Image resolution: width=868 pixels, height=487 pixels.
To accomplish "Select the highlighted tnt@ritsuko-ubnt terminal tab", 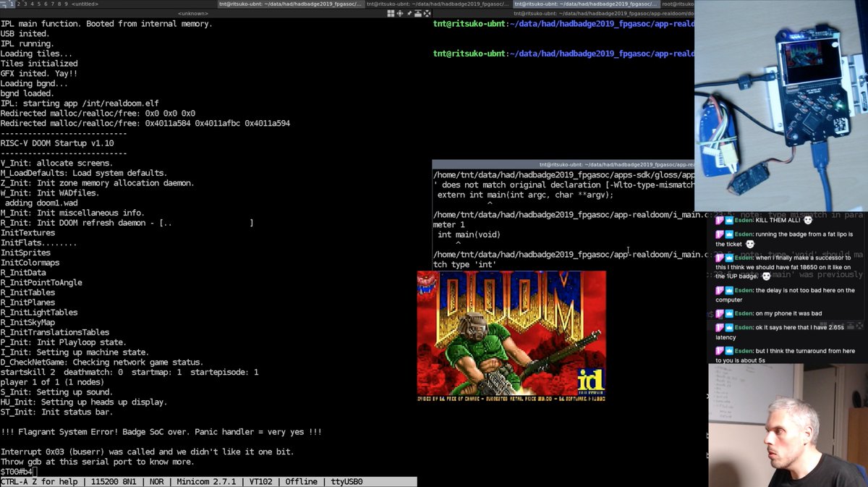I will 587,4.
